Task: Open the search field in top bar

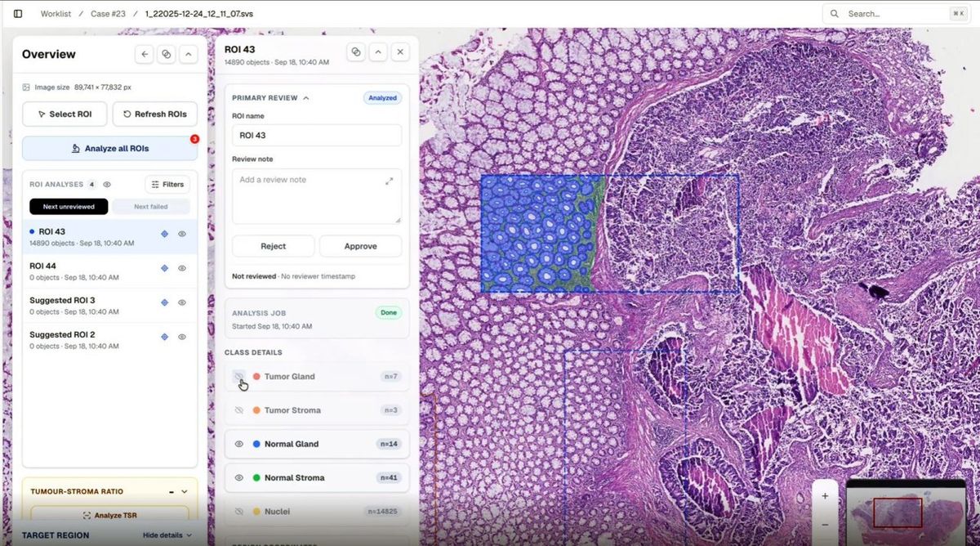Action: point(896,14)
